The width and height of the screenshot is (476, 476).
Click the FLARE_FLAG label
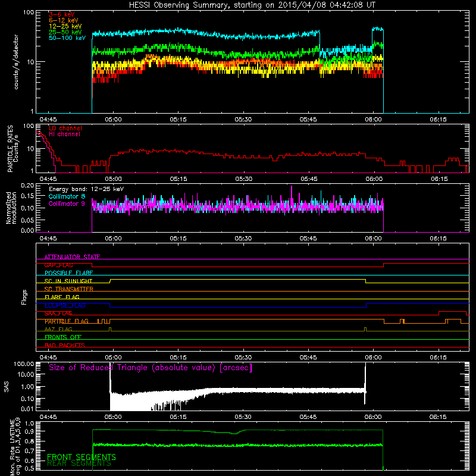click(x=62, y=297)
